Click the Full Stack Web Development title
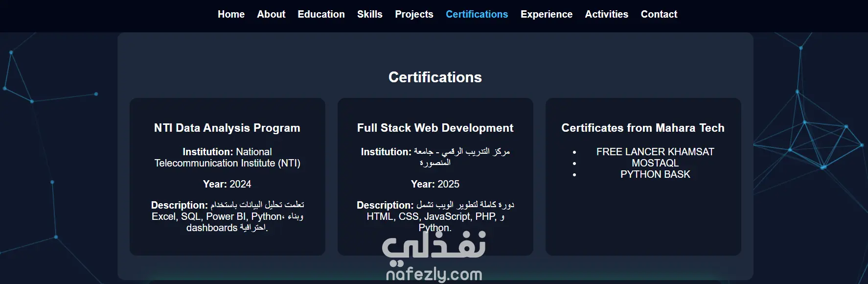868x284 pixels. [435, 128]
